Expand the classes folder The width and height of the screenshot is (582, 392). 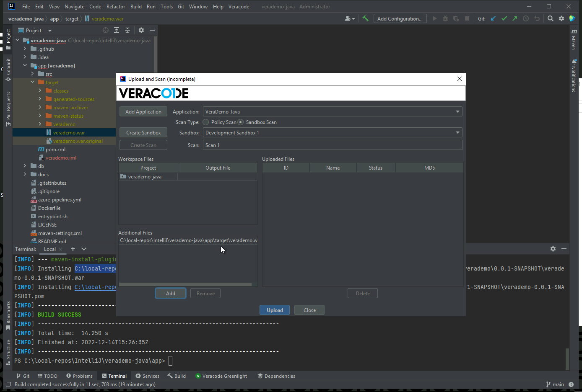coord(40,91)
